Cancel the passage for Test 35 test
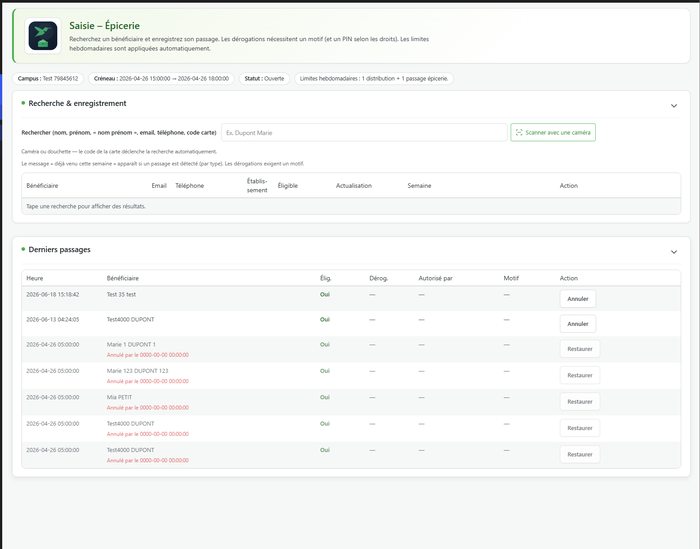This screenshot has width=700, height=549. (x=578, y=299)
